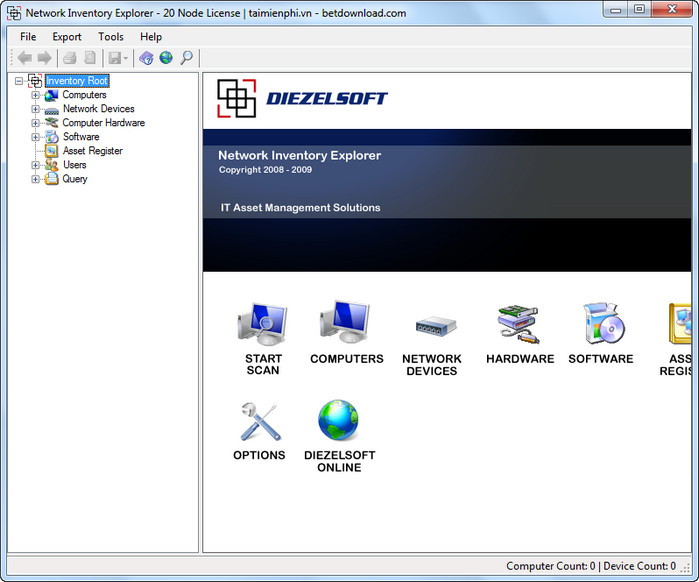The width and height of the screenshot is (699, 582).
Task: Click the Inventory Root tree icon
Action: tap(35, 81)
